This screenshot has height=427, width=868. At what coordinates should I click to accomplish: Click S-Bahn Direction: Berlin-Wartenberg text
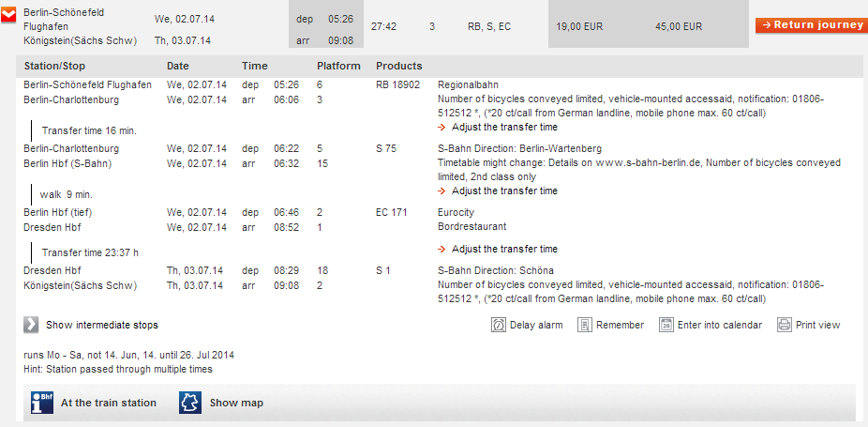[x=519, y=148]
